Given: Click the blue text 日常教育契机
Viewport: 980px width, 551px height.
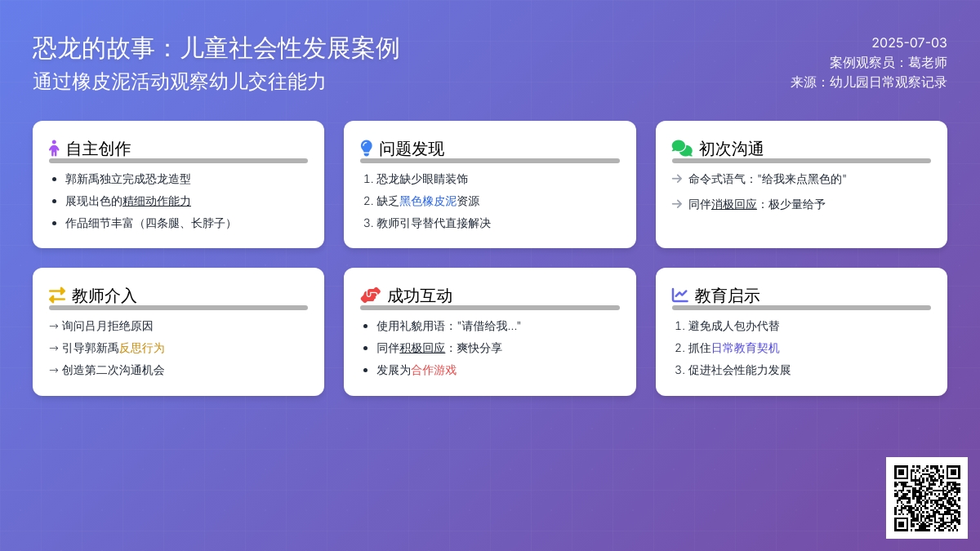Looking at the screenshot, I should [x=746, y=348].
